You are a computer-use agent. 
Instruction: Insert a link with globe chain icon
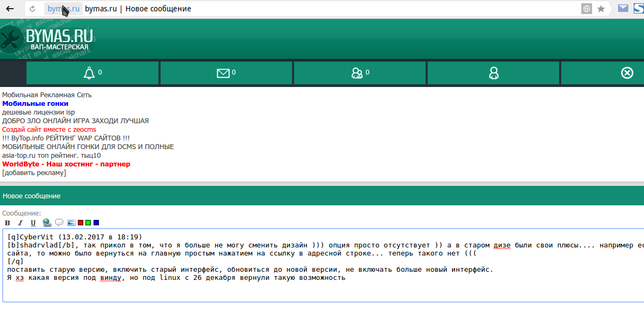[47, 223]
